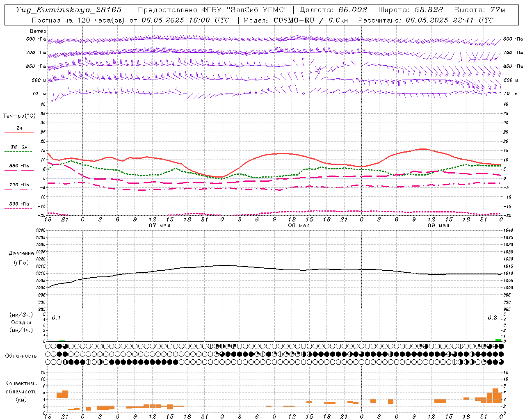Image resolution: width=525 pixels, height=420 pixels.
Task: Click the (гПа) unit under Давление
Action: pos(21,262)
